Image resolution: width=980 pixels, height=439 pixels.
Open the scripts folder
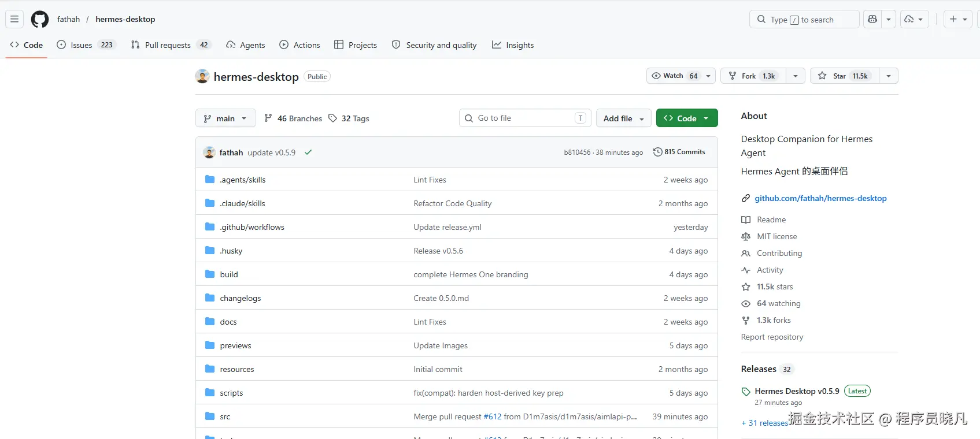tap(231, 393)
